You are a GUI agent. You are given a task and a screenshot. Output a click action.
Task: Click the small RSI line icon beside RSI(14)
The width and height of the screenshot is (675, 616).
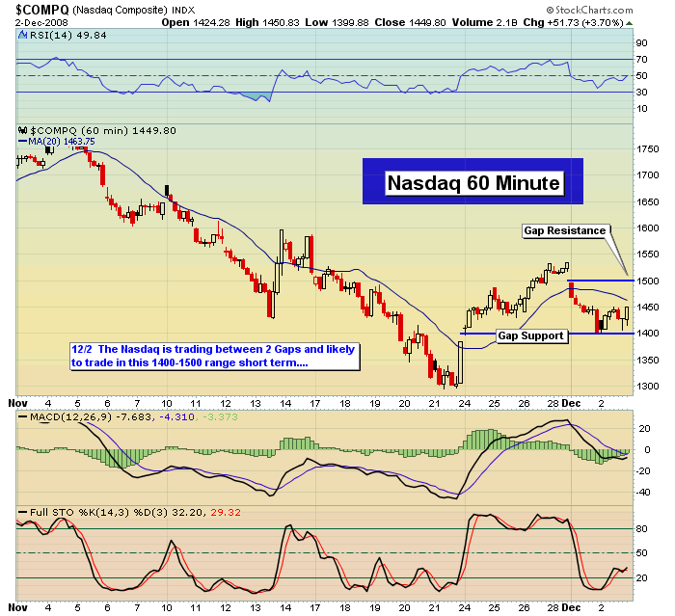(x=23, y=35)
